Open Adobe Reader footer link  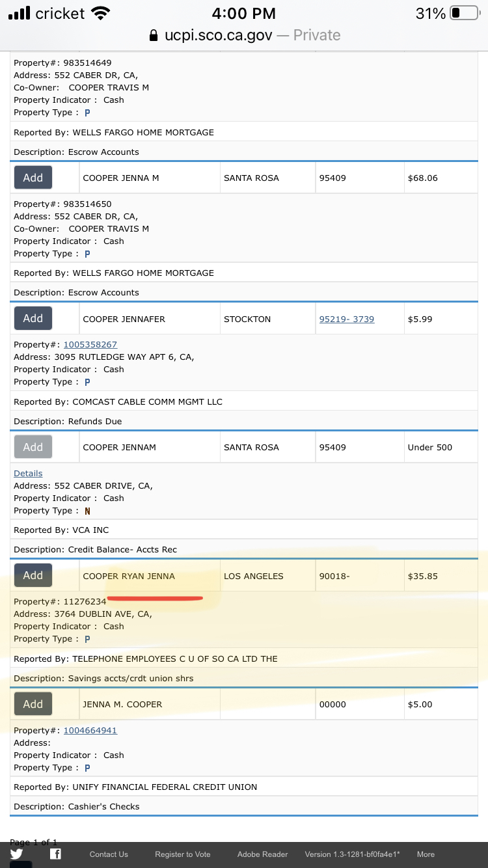point(263,854)
